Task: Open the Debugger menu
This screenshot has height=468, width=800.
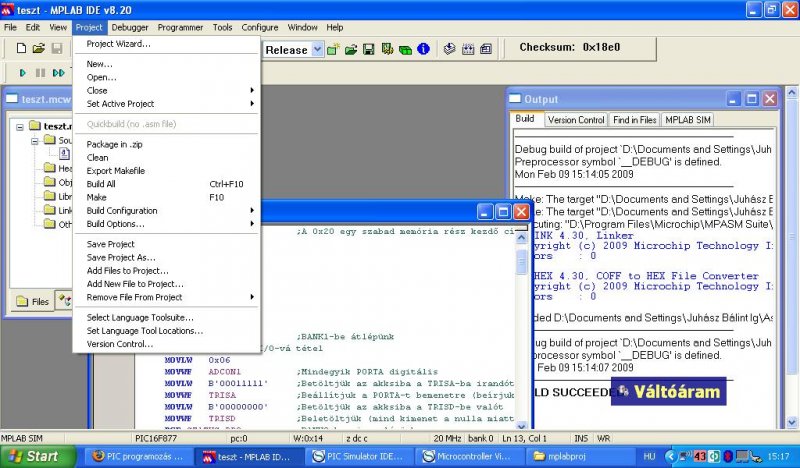Action: (x=130, y=28)
